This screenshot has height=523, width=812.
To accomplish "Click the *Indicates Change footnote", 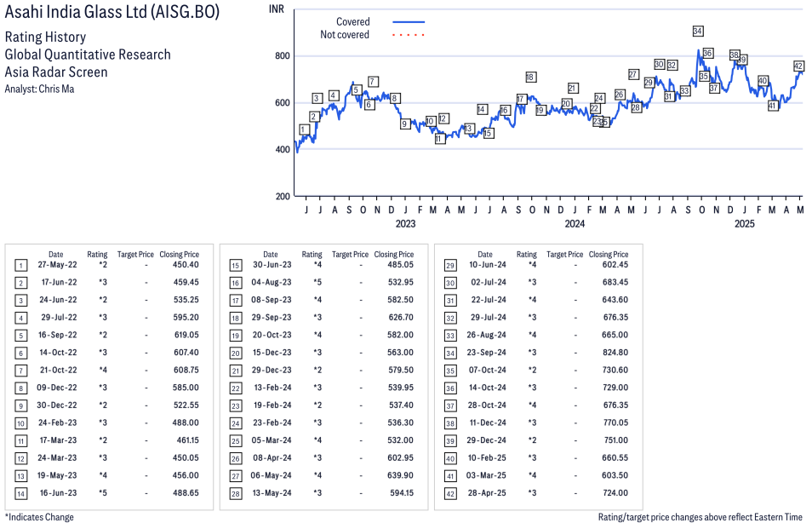I will coord(39,517).
